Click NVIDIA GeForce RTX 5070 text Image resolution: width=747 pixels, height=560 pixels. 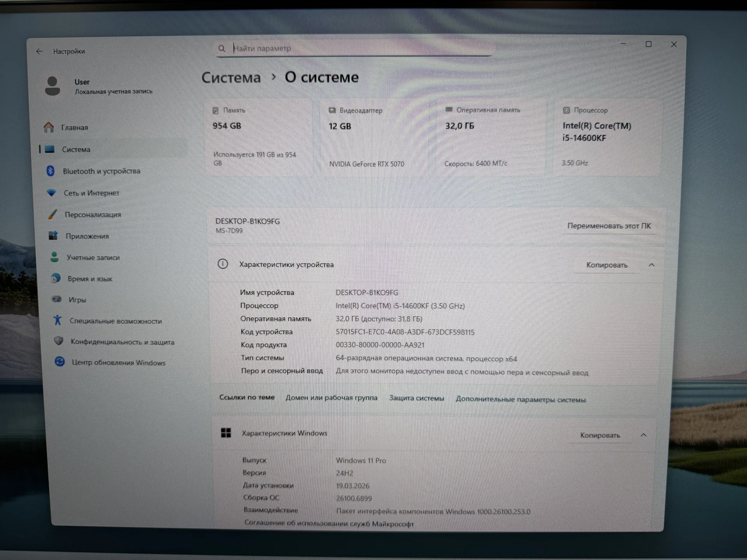click(x=367, y=164)
